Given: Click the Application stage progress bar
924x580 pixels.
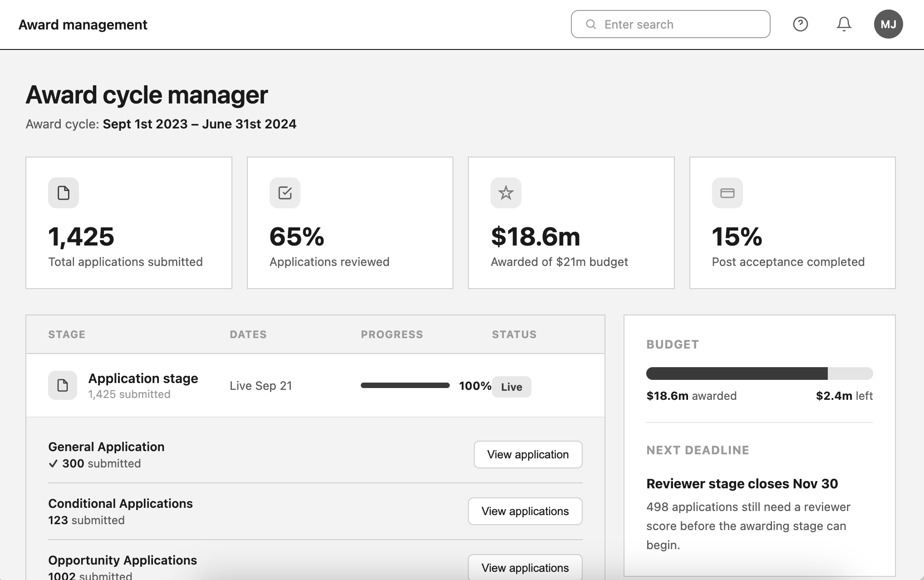Looking at the screenshot, I should pos(405,385).
